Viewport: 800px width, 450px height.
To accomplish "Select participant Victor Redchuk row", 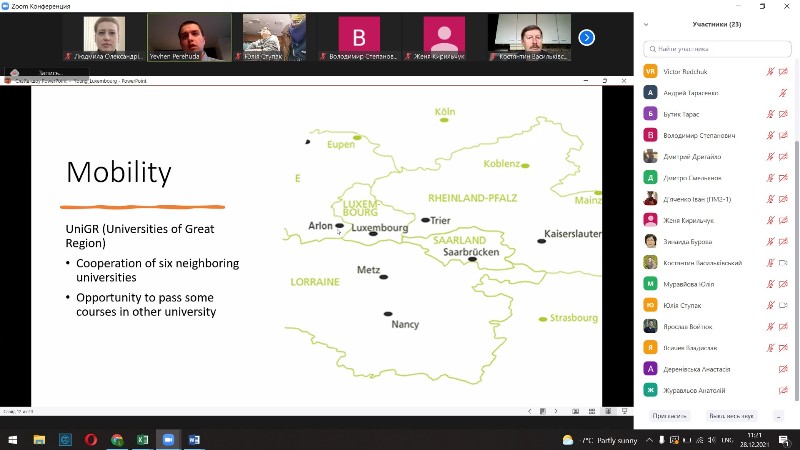I will 716,72.
